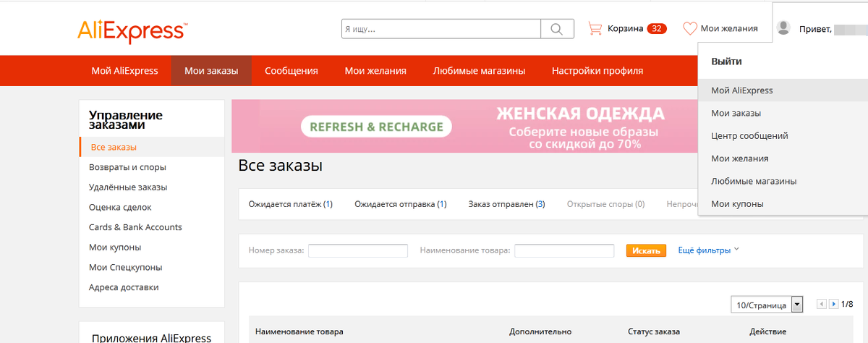The width and height of the screenshot is (868, 343).
Task: Expand 'Ещё фильтры' options
Action: (708, 250)
